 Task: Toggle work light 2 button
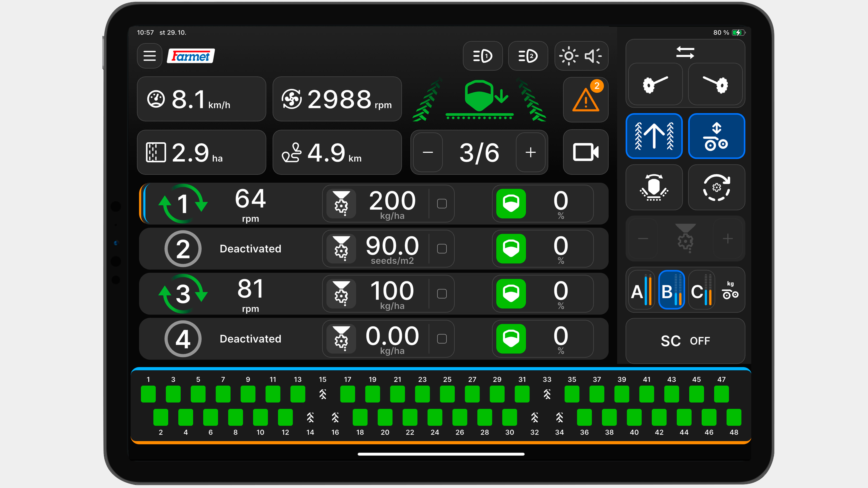528,56
